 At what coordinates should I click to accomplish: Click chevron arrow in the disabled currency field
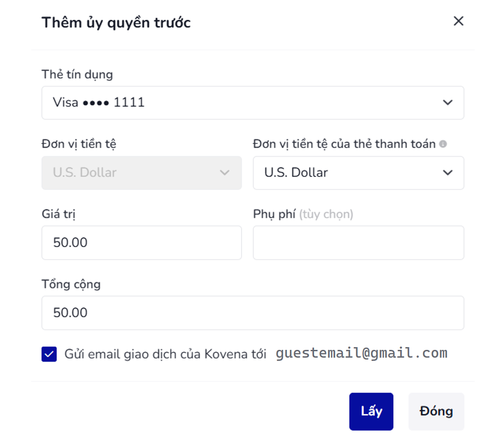click(x=224, y=173)
